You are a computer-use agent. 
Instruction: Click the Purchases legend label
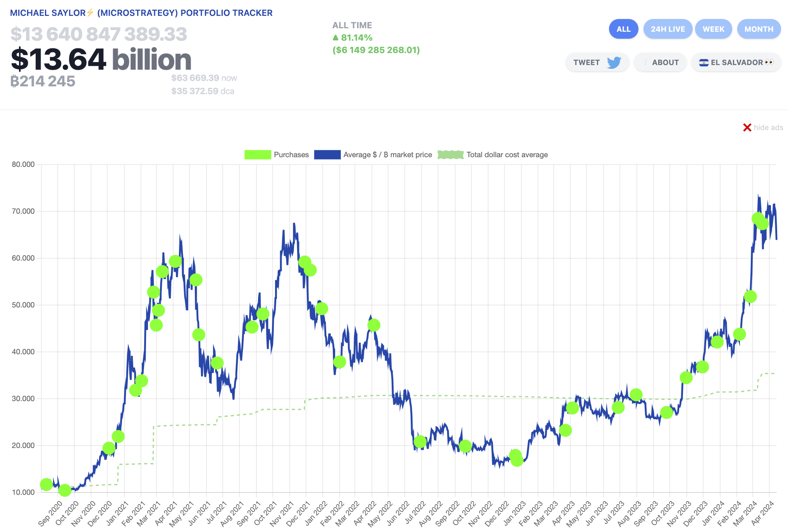coord(291,154)
